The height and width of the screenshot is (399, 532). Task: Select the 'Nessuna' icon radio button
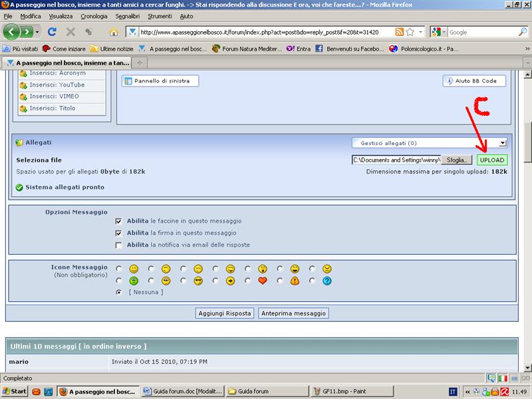[x=118, y=292]
